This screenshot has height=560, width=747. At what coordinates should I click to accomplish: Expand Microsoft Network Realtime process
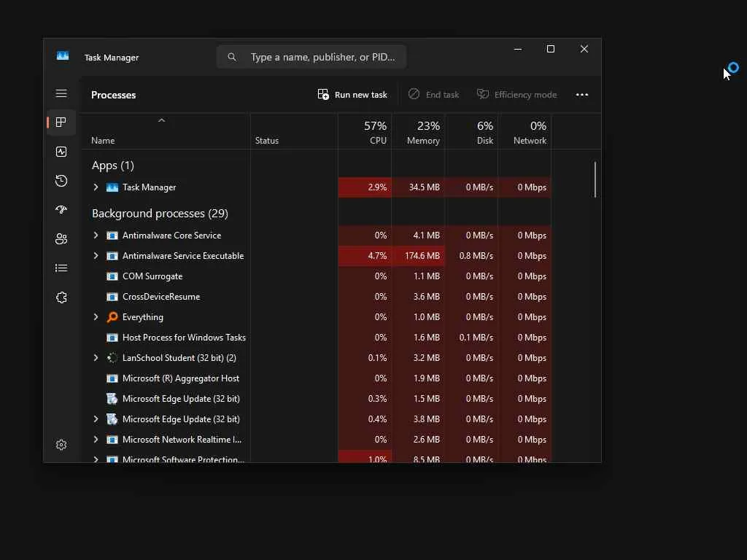[x=96, y=440]
